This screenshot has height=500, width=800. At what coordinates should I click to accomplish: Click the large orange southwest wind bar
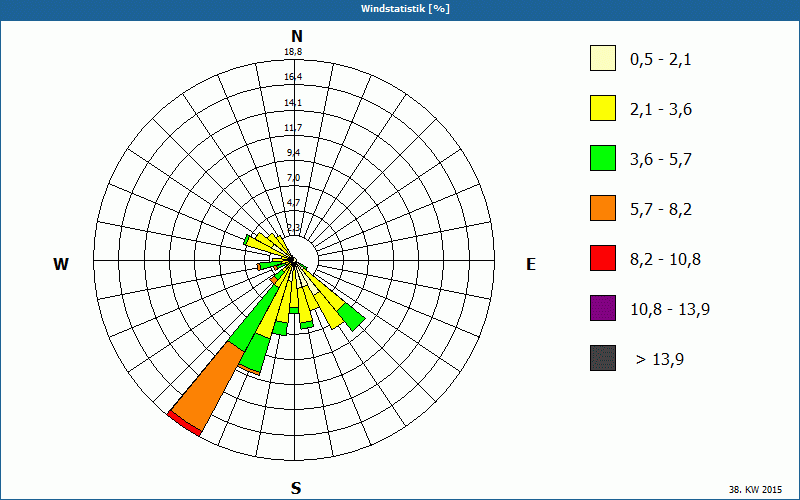pos(209,387)
